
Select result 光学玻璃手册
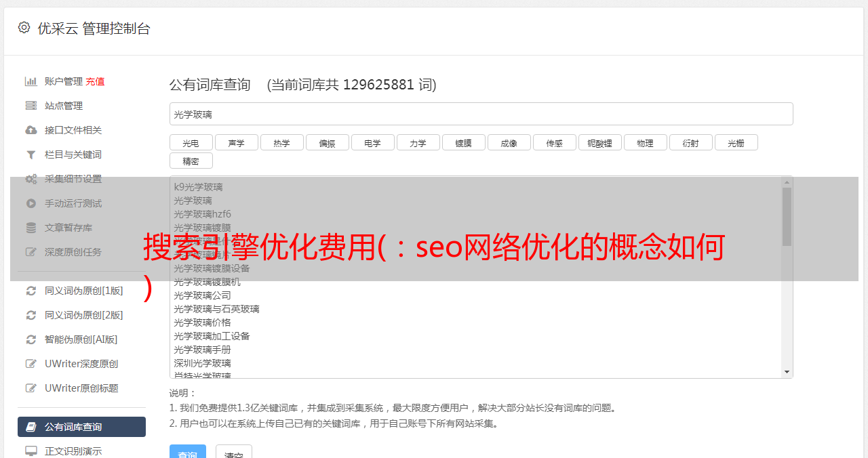[x=202, y=350]
